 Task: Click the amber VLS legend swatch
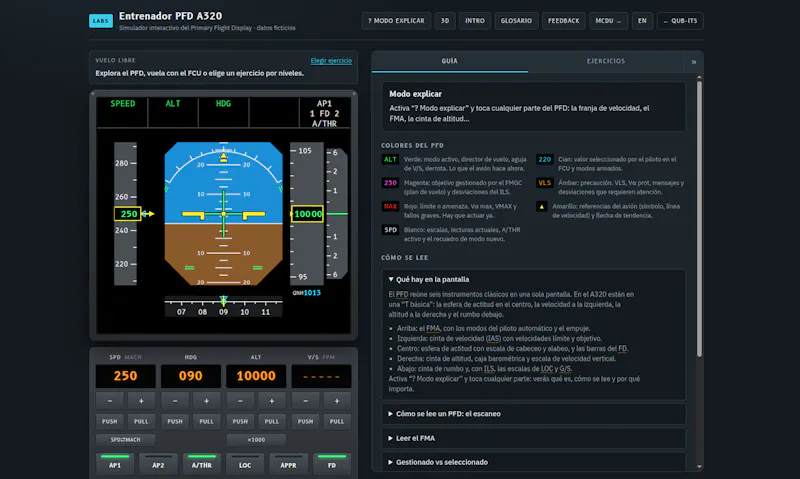544,183
